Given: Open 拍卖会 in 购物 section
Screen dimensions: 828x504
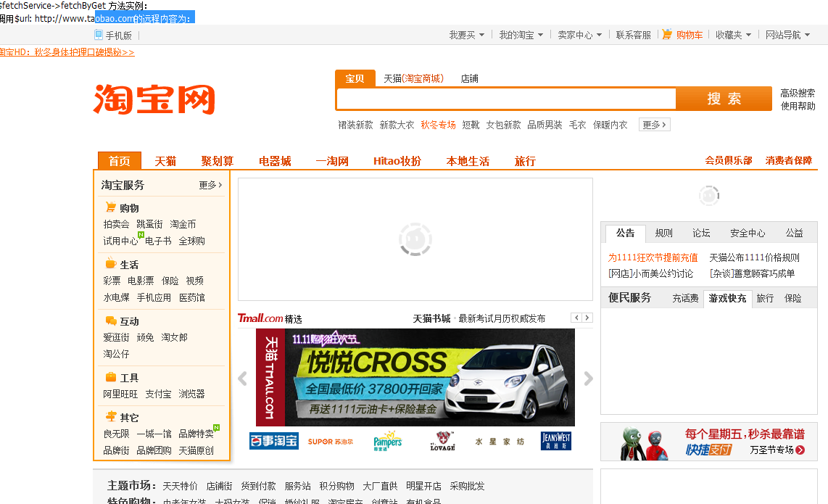Looking at the screenshot, I should (116, 224).
